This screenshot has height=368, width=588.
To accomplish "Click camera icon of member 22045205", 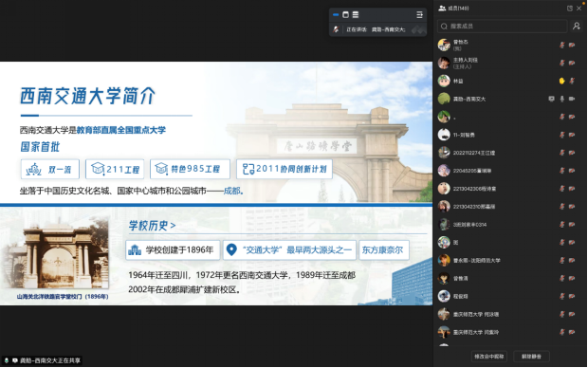I will [572, 171].
